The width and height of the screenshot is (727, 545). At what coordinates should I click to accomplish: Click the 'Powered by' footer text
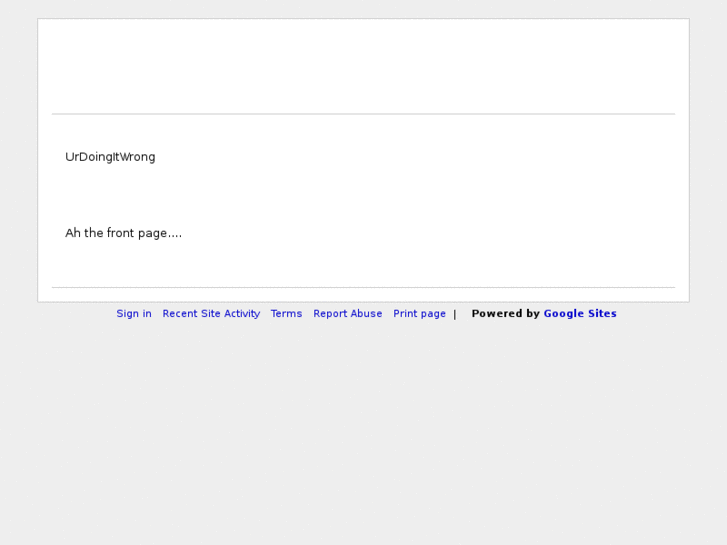[505, 314]
